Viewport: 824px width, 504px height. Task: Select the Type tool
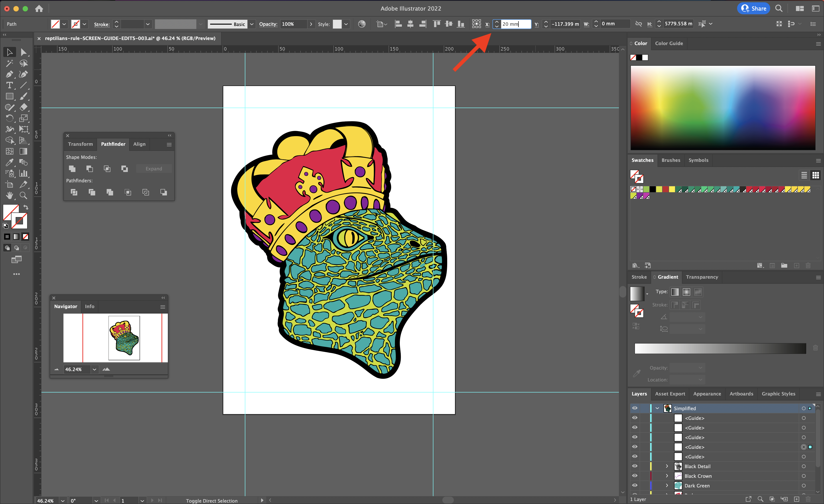pos(9,85)
